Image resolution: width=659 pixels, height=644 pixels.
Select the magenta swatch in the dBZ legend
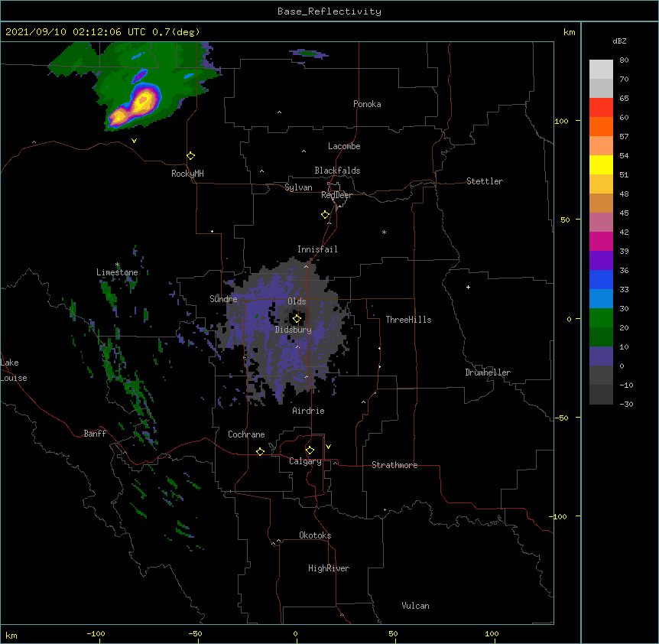(601, 241)
